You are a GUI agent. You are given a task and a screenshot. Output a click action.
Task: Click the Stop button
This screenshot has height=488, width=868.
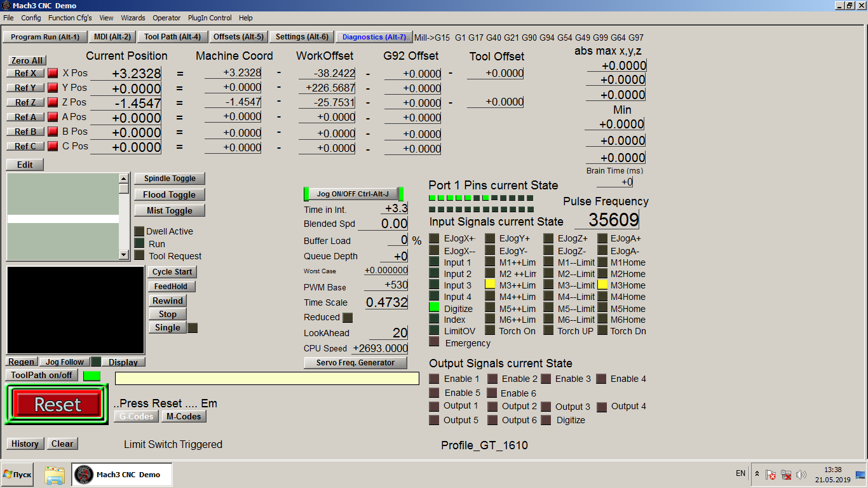[168, 314]
